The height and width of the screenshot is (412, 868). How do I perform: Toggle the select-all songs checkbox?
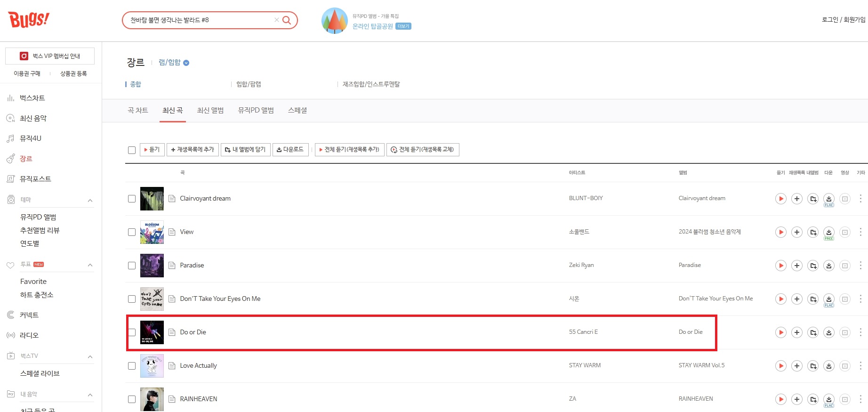click(132, 150)
